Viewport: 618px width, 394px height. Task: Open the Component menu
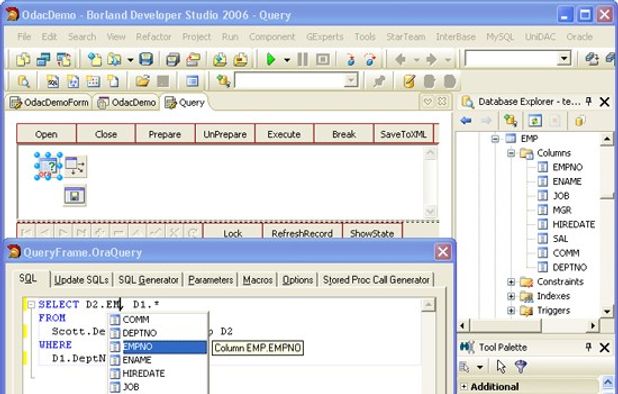272,37
